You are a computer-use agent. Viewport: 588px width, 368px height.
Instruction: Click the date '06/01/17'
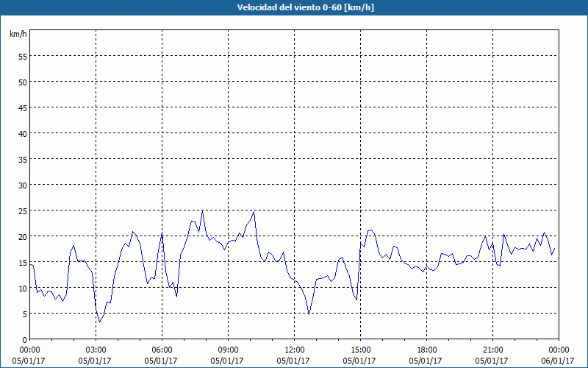tap(558, 361)
